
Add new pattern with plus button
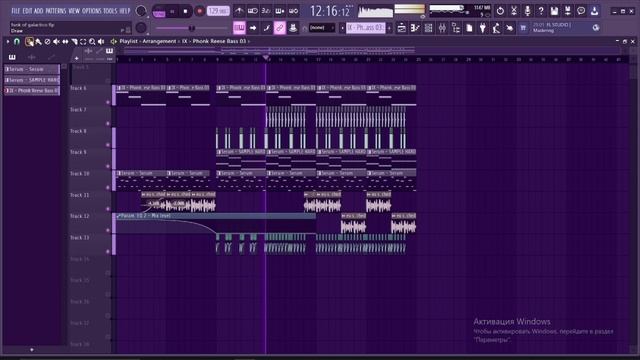(389, 28)
